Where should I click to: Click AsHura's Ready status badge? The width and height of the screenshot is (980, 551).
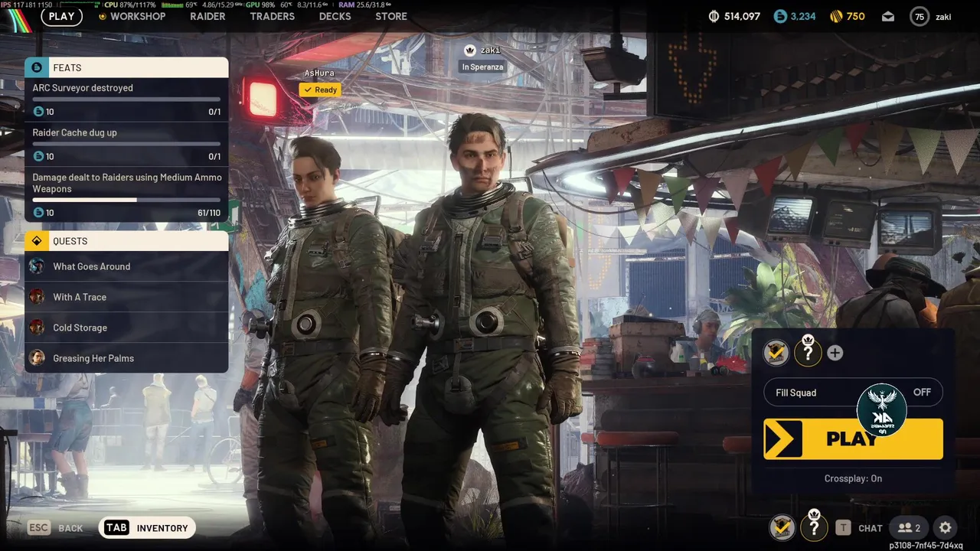[320, 90]
